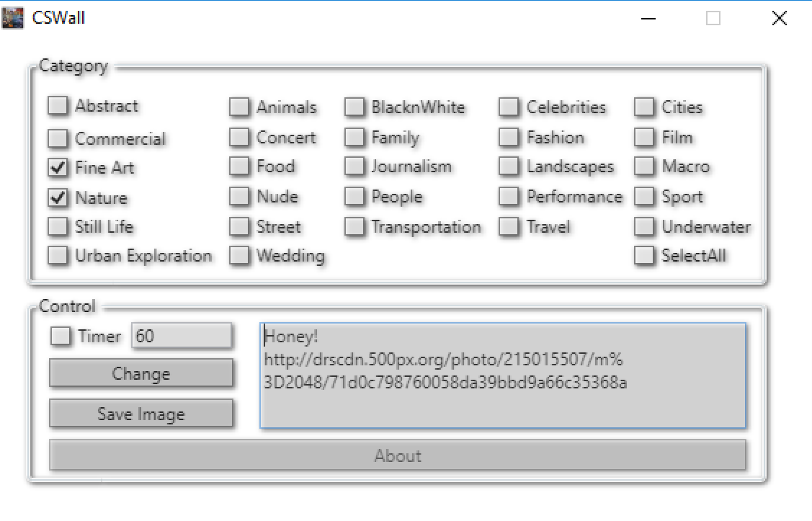Click the CSWall app icon in title bar
The width and height of the screenshot is (812, 521).
pos(12,18)
